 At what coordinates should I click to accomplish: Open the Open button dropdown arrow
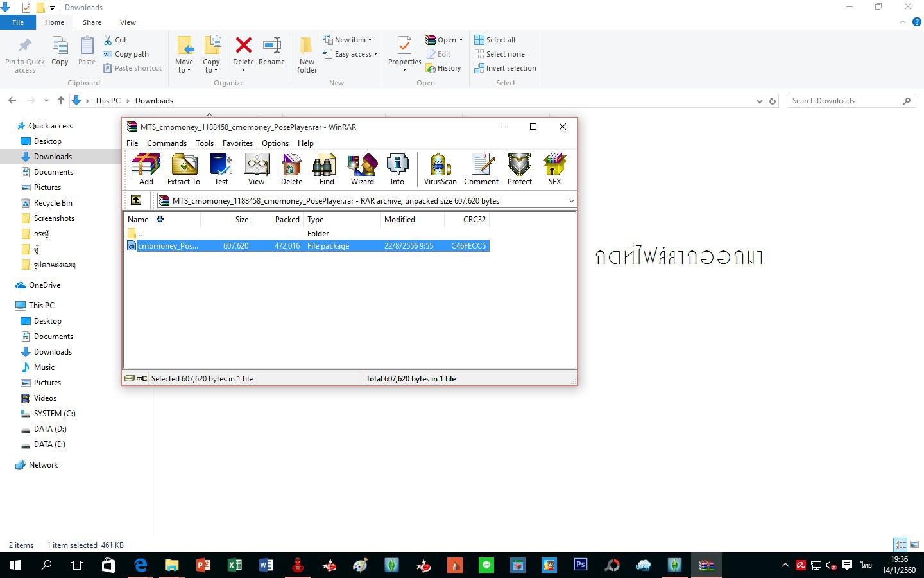point(461,40)
